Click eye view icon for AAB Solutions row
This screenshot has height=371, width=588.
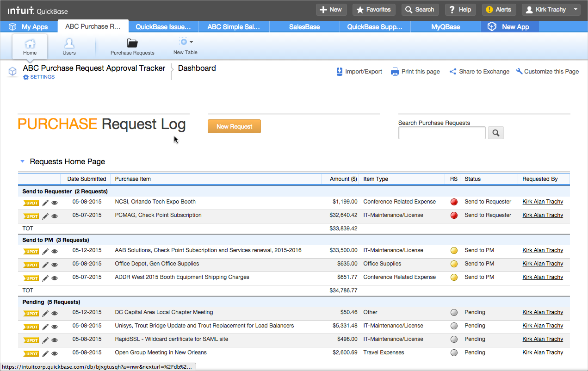[x=55, y=251]
